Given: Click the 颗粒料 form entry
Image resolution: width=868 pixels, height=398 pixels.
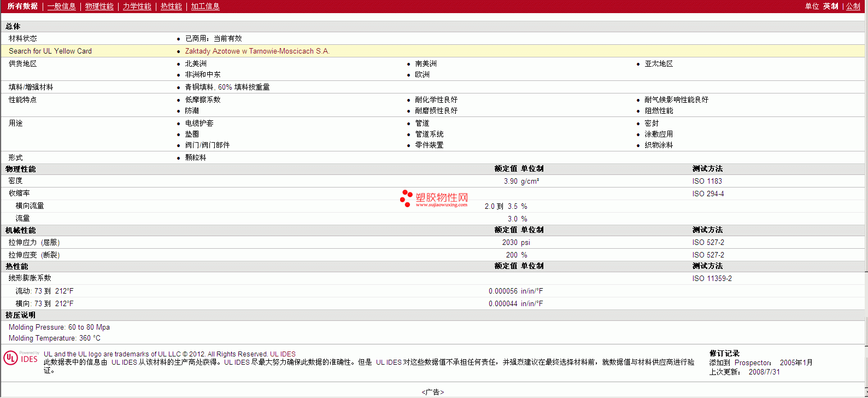Looking at the screenshot, I should [196, 157].
